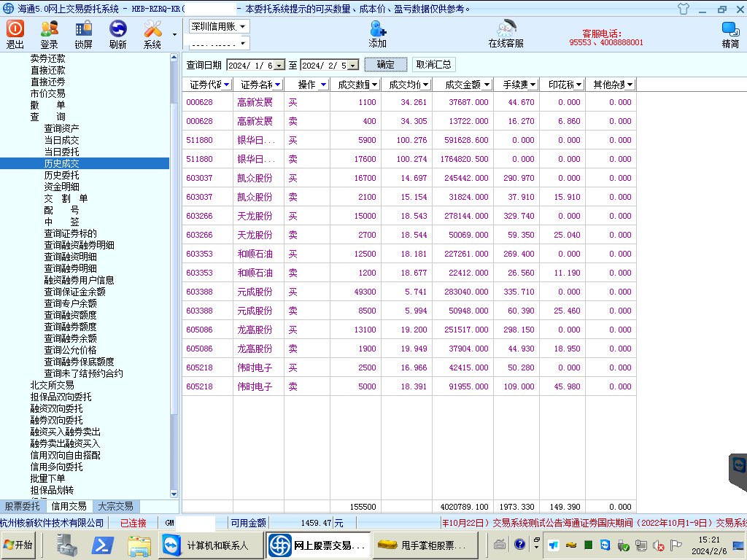Click the Login (登录) user icon
Image resolution: width=747 pixels, height=560 pixels.
pyautogui.click(x=50, y=29)
